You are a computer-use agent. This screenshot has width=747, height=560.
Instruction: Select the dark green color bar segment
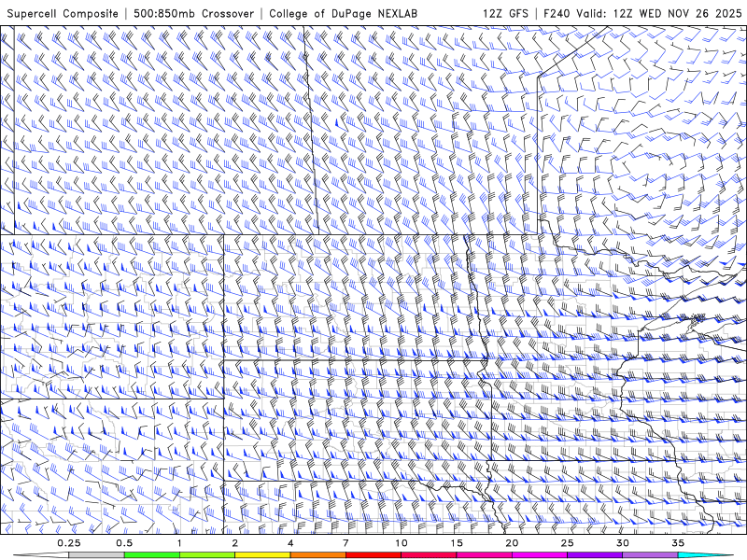[x=152, y=555]
